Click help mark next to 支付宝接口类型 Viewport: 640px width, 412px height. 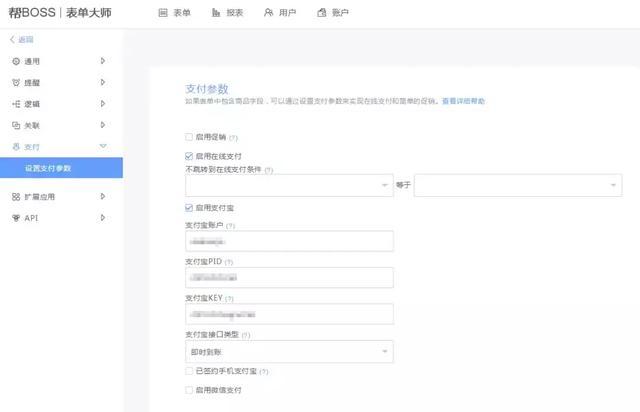245,335
